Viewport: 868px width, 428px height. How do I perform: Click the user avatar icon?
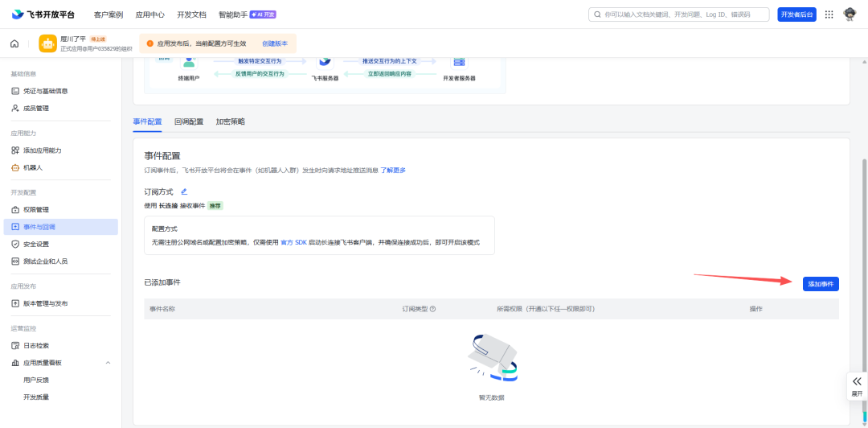[x=850, y=14]
